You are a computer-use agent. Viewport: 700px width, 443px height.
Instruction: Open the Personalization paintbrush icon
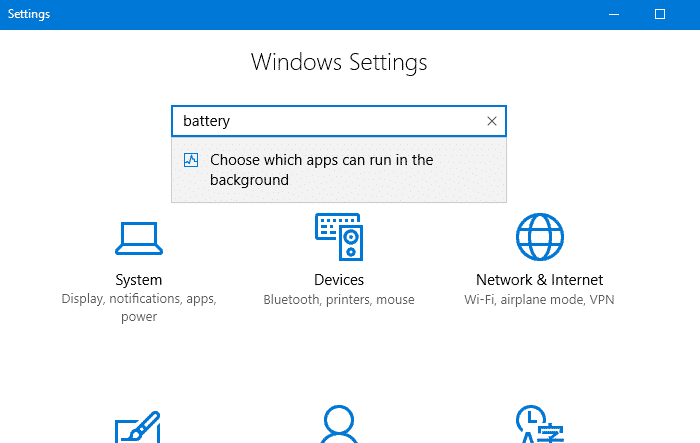[138, 427]
